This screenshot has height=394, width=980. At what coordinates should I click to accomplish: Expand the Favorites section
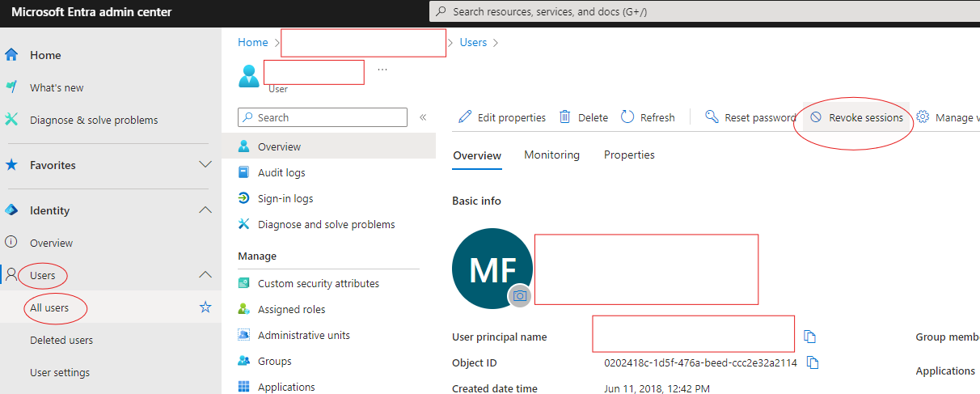pyautogui.click(x=205, y=165)
